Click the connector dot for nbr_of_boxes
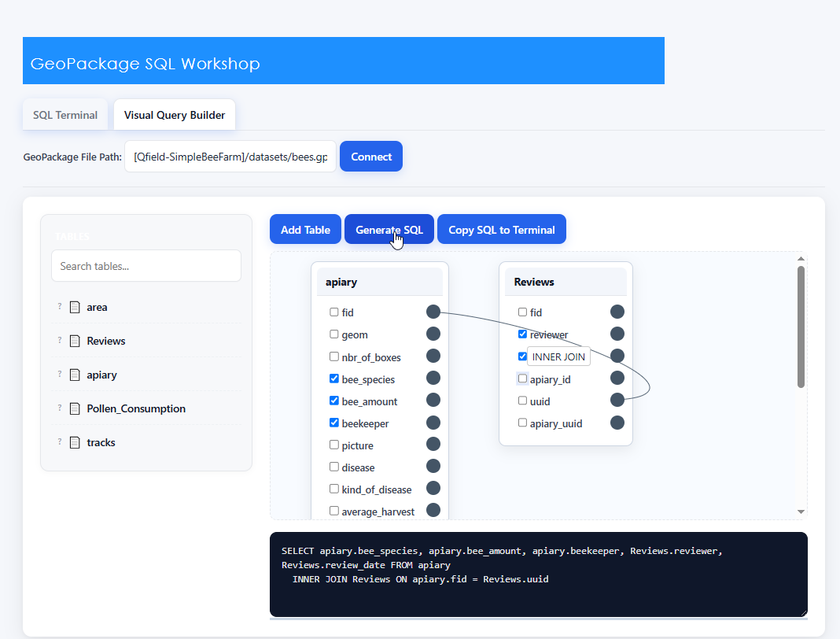The height and width of the screenshot is (639, 840). (433, 356)
